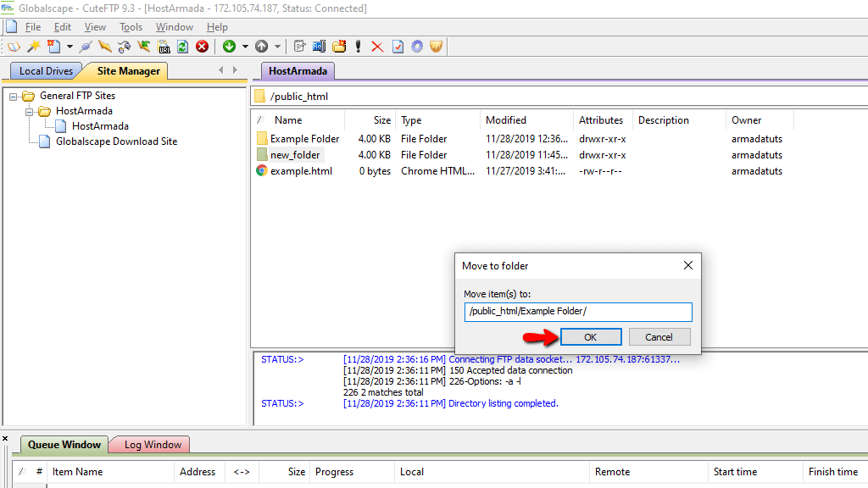868x488 pixels.
Task: Open the Window menu
Action: [175, 26]
